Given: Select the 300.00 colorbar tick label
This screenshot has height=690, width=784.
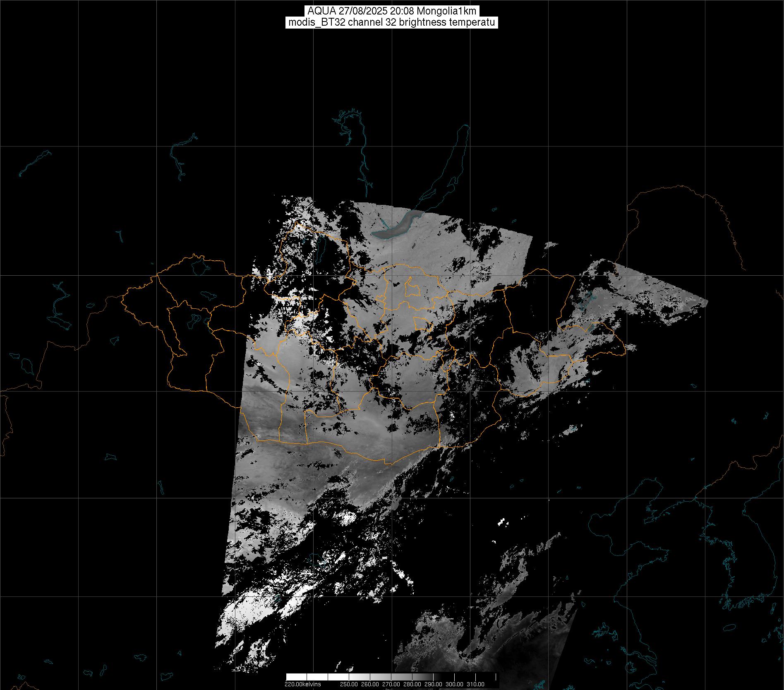Looking at the screenshot, I should pyautogui.click(x=454, y=684).
